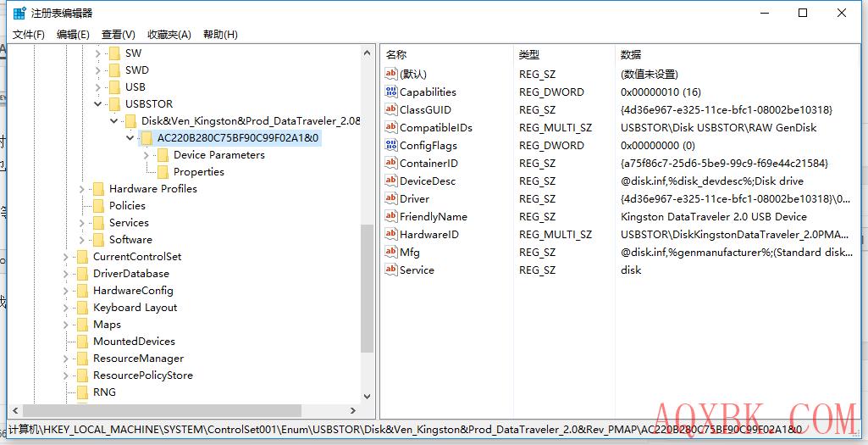The image size is (868, 445).
Task: Expand the Keyboard Layout node
Action: (66, 308)
